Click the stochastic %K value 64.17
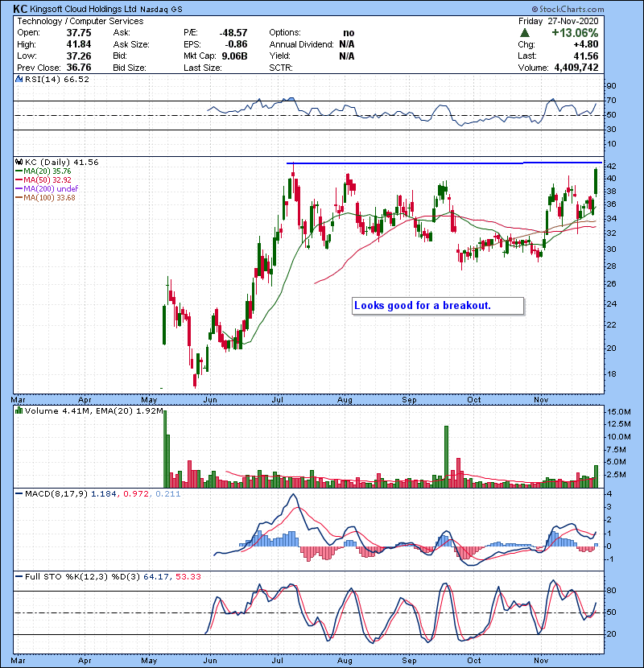 [x=156, y=576]
